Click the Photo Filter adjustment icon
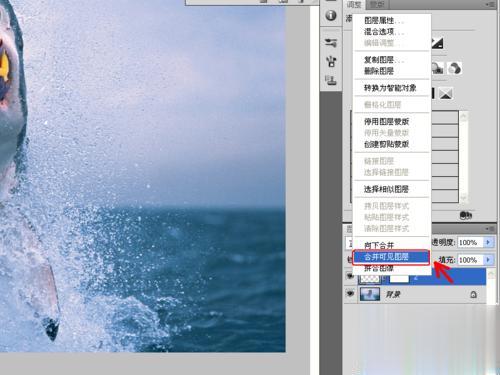Screen dimensions: 500x375 (x=437, y=68)
